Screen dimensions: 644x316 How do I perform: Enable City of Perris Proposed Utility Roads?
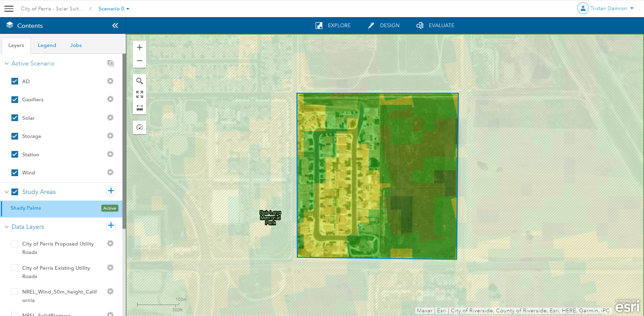[15, 244]
